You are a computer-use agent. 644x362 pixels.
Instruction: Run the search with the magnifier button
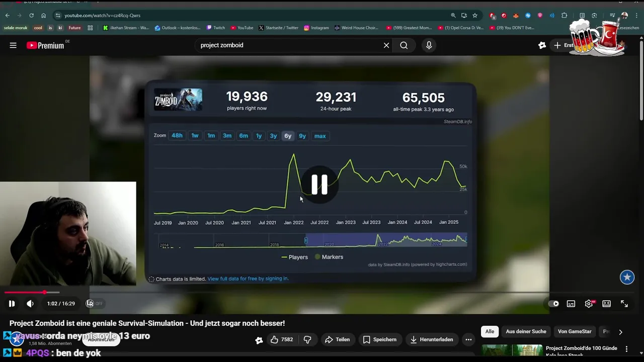pyautogui.click(x=404, y=45)
